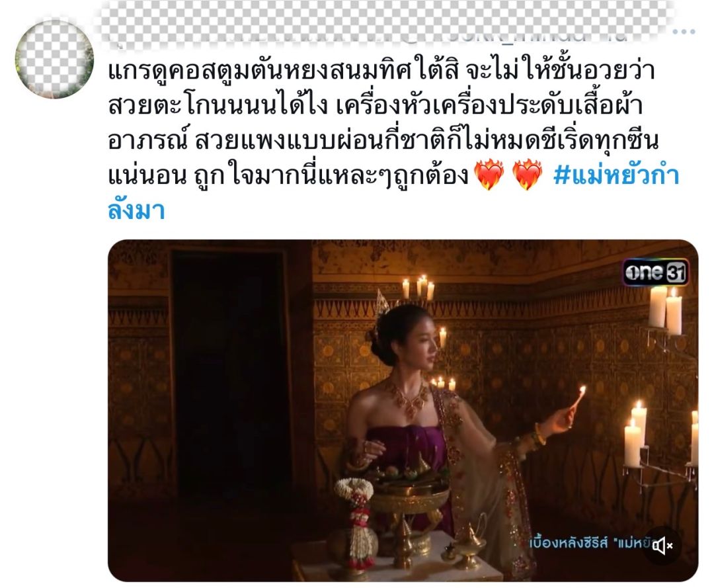Open the #แม่หยัวกำ hashtag link
This screenshot has width=714, height=588.
point(616,176)
